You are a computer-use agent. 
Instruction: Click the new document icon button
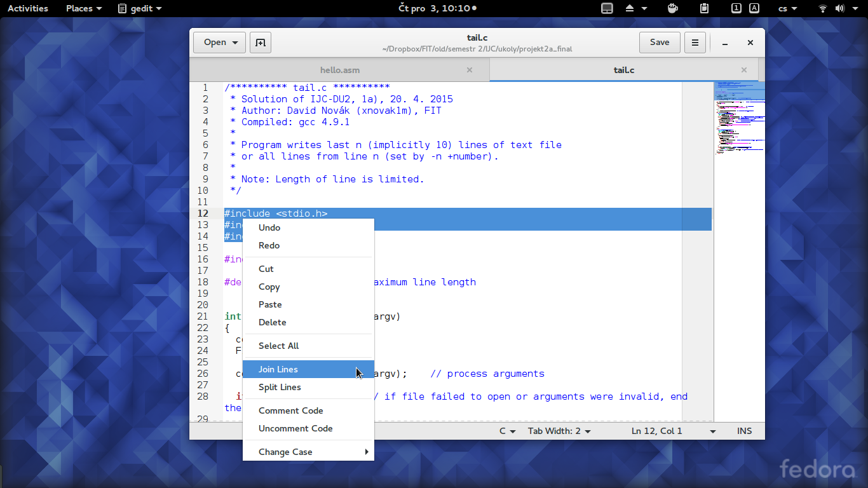[260, 43]
